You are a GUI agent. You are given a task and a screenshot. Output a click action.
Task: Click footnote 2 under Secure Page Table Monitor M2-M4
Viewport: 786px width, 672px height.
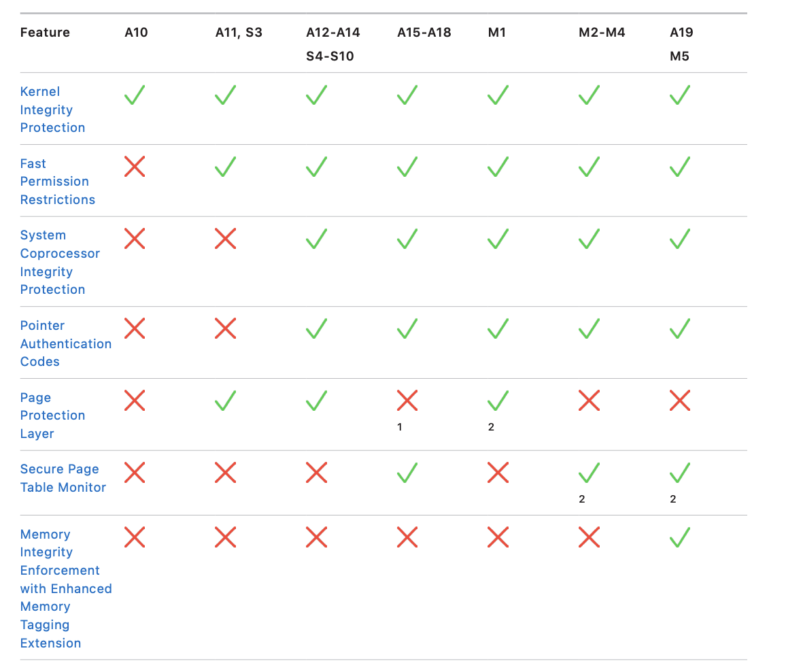point(582,499)
